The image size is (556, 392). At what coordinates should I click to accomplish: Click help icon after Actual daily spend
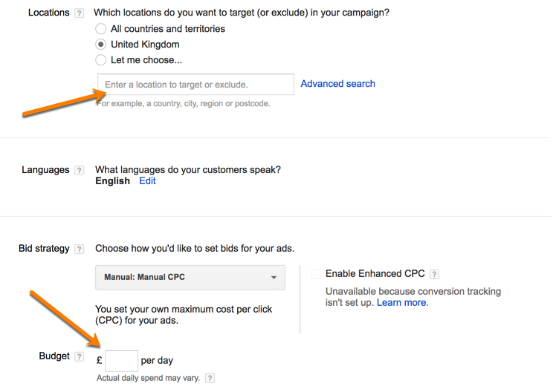coord(210,379)
